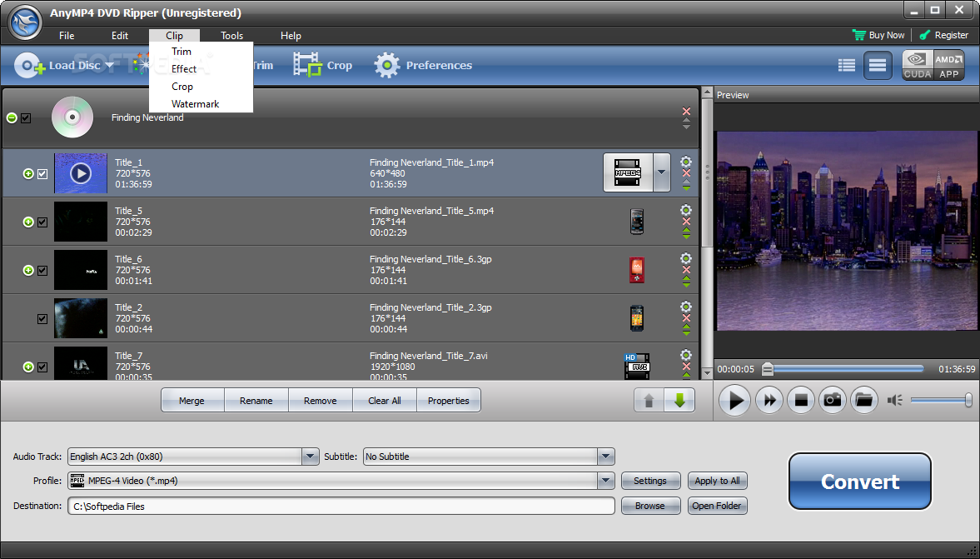980x559 pixels.
Task: Stop the preview playback
Action: point(801,400)
